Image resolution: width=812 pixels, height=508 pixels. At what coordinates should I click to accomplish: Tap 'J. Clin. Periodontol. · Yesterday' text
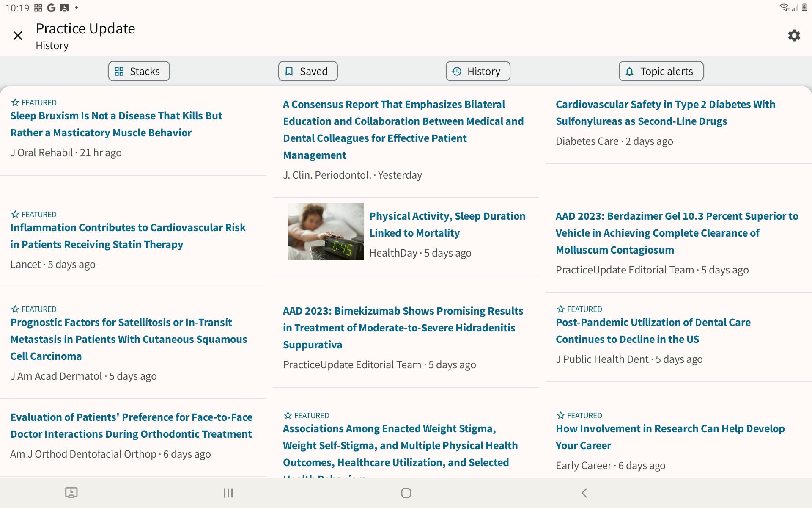pyautogui.click(x=352, y=175)
